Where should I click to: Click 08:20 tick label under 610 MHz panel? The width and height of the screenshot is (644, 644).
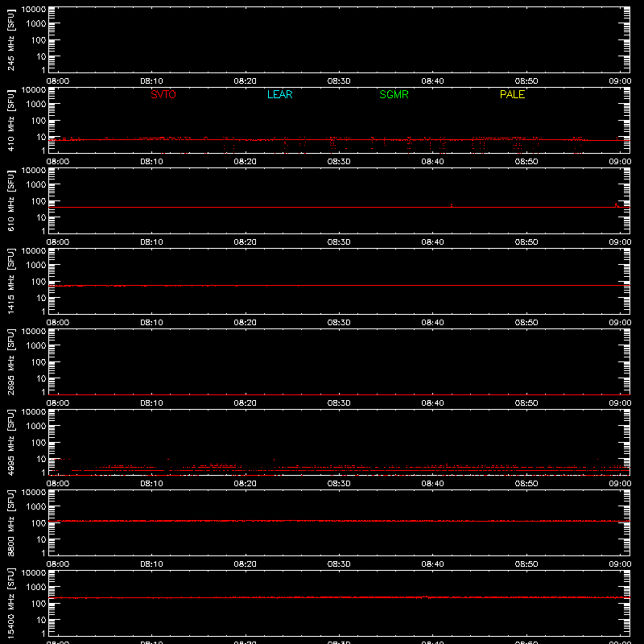click(246, 242)
